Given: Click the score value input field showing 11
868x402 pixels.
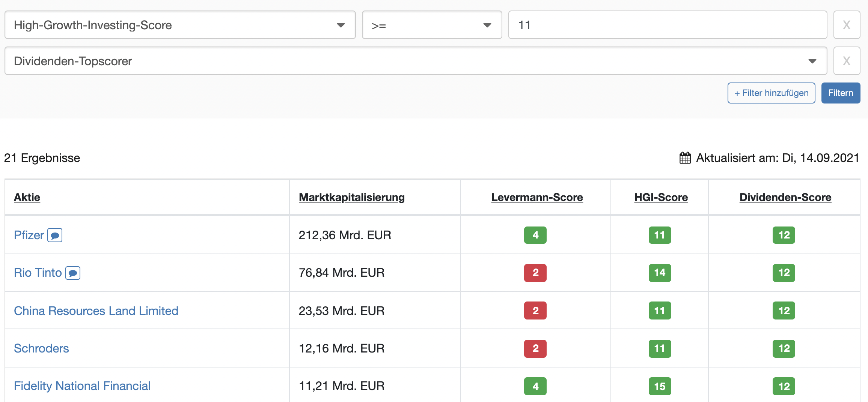Looking at the screenshot, I should pyautogui.click(x=668, y=25).
